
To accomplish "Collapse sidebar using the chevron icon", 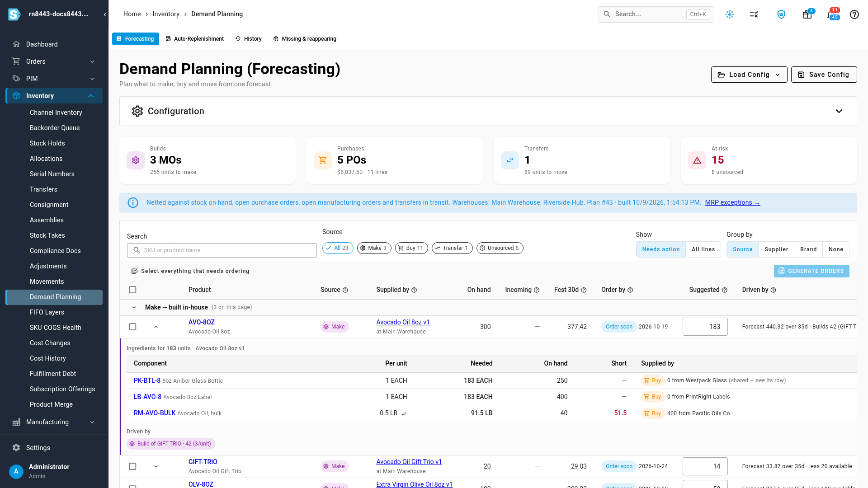I will (x=105, y=14).
